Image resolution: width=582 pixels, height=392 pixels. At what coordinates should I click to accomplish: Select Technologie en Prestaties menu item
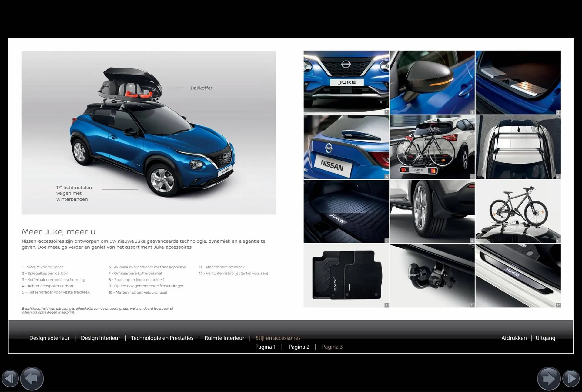click(162, 338)
